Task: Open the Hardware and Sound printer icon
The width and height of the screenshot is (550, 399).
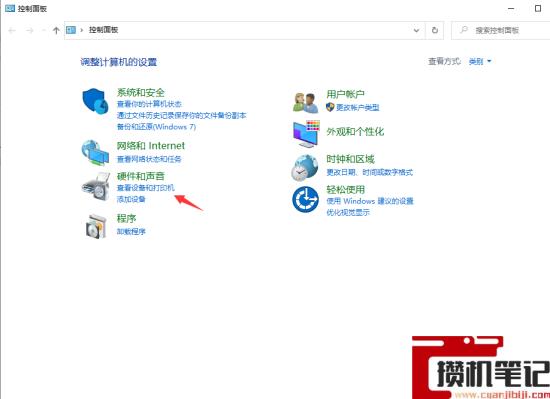Action: 95,187
